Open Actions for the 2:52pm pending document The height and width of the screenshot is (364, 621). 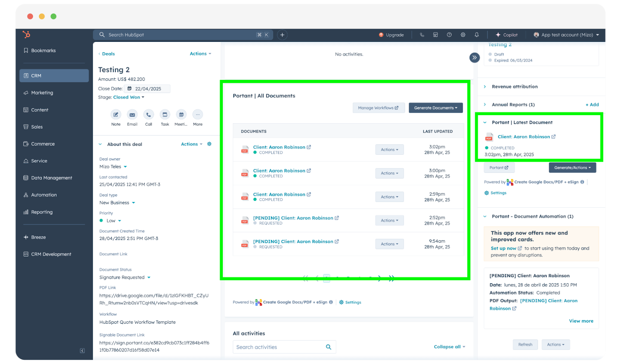[389, 221]
